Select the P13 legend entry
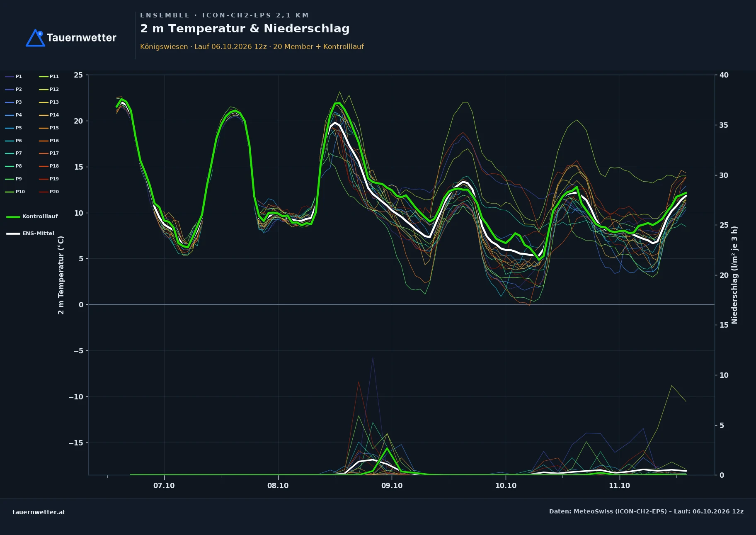 point(49,102)
